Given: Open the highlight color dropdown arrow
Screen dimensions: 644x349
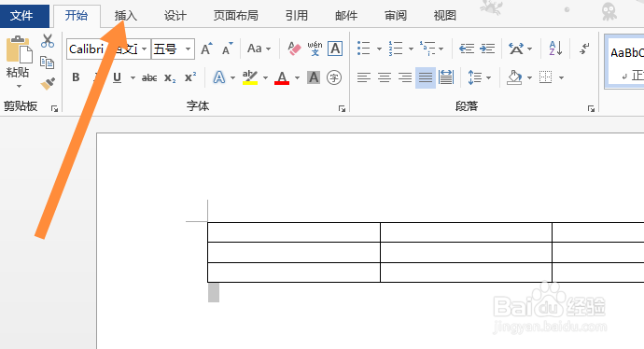Looking at the screenshot, I should tap(265, 77).
